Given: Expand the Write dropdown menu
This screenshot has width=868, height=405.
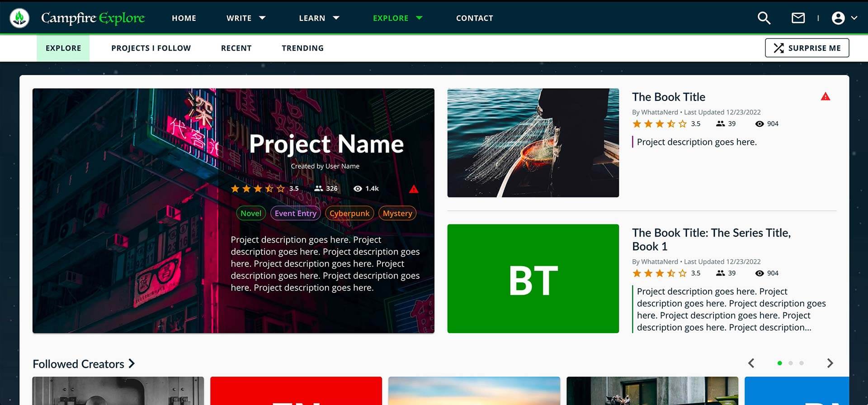Looking at the screenshot, I should (246, 18).
